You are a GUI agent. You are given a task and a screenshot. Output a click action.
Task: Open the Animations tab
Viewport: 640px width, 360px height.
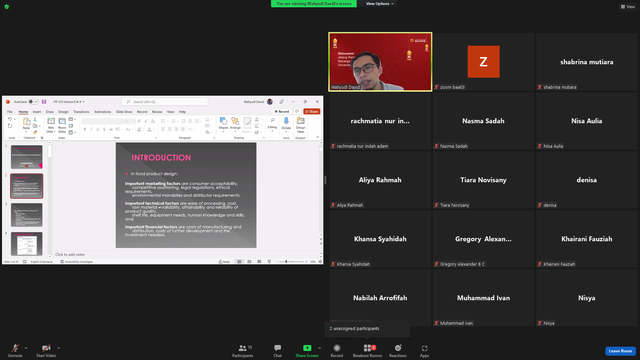[102, 111]
